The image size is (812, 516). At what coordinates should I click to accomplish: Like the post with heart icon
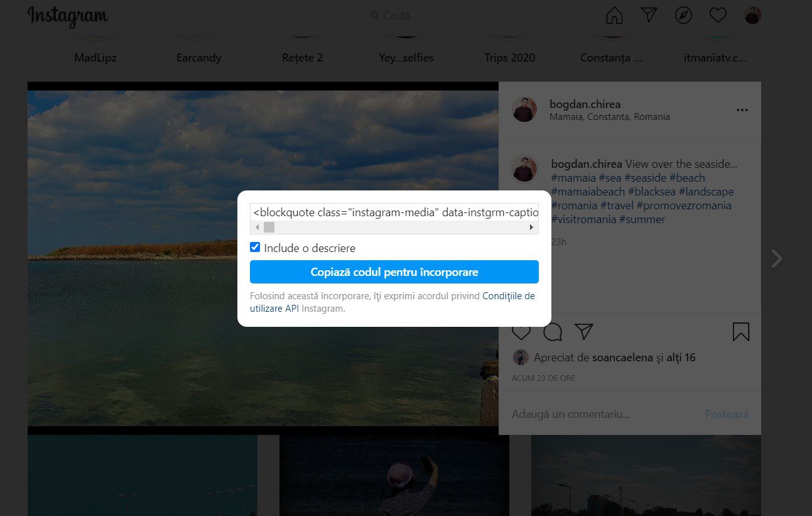pos(521,332)
